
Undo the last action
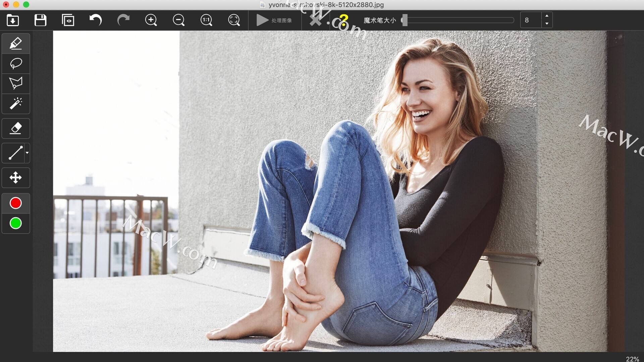96,20
